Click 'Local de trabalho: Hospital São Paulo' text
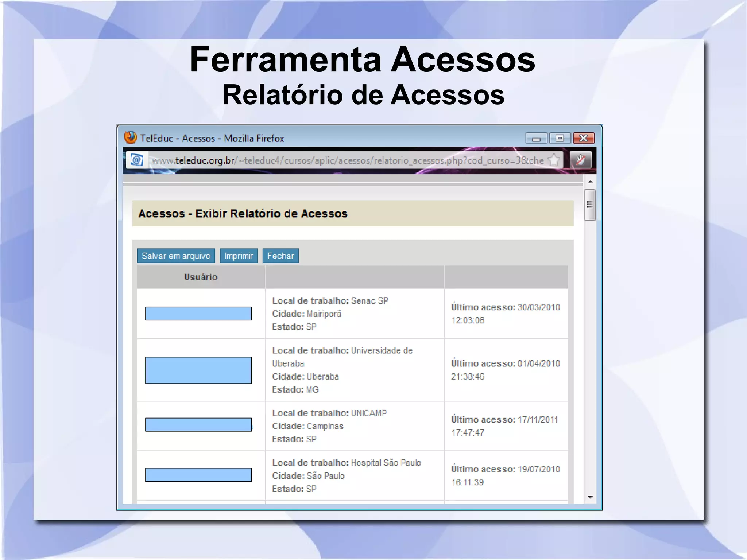747x560 pixels. pyautogui.click(x=347, y=463)
